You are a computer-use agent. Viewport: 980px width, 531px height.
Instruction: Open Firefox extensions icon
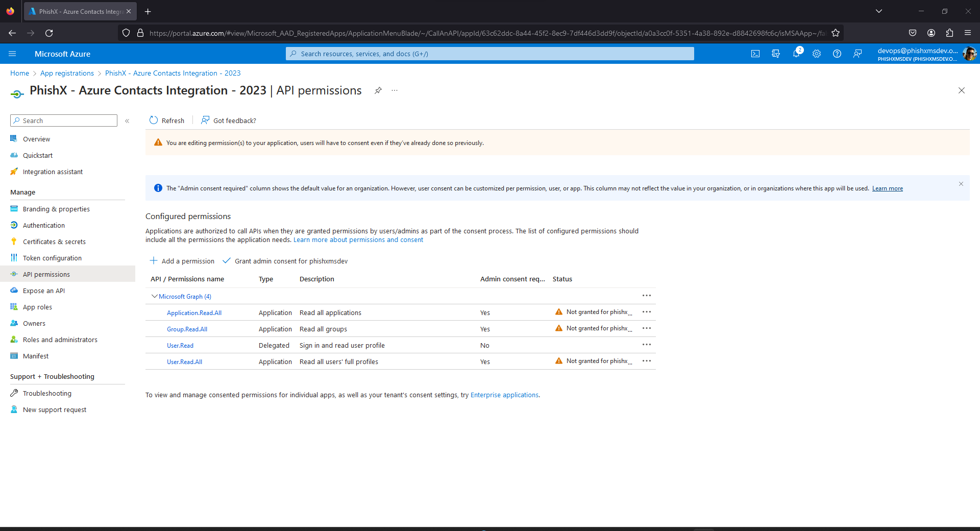949,33
